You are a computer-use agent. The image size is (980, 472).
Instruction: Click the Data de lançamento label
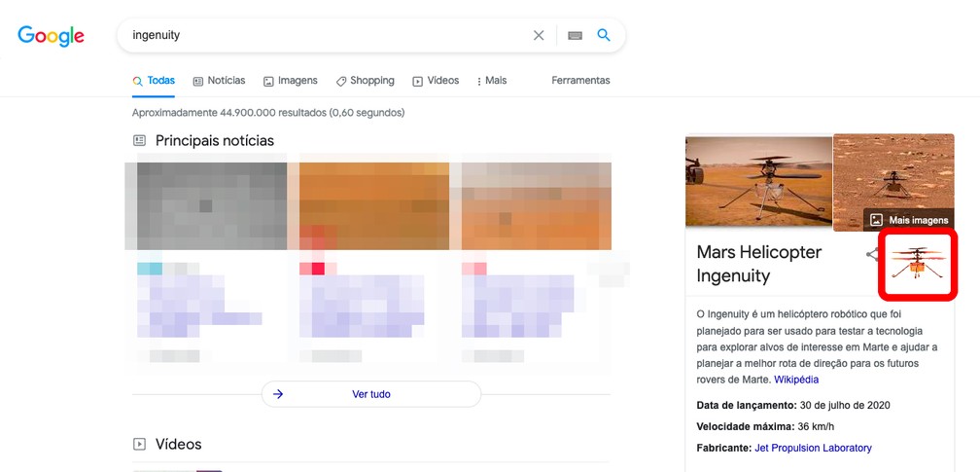point(747,405)
